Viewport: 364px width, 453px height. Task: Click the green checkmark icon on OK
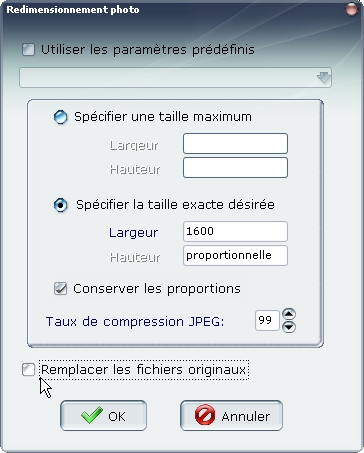click(x=91, y=415)
